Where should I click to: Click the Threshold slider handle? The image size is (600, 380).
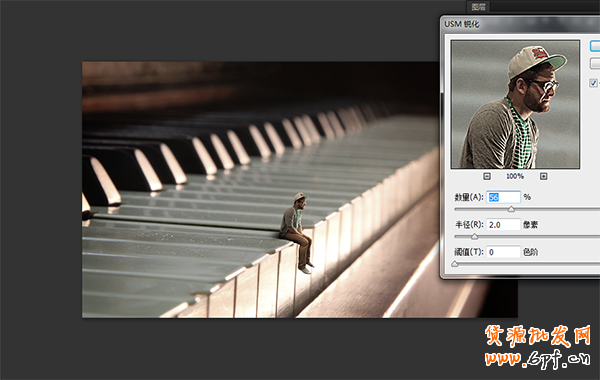click(455, 264)
